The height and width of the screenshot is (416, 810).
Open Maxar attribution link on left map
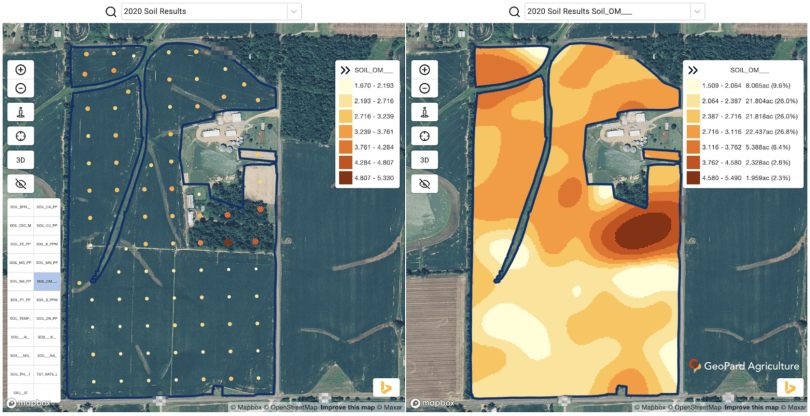point(390,408)
